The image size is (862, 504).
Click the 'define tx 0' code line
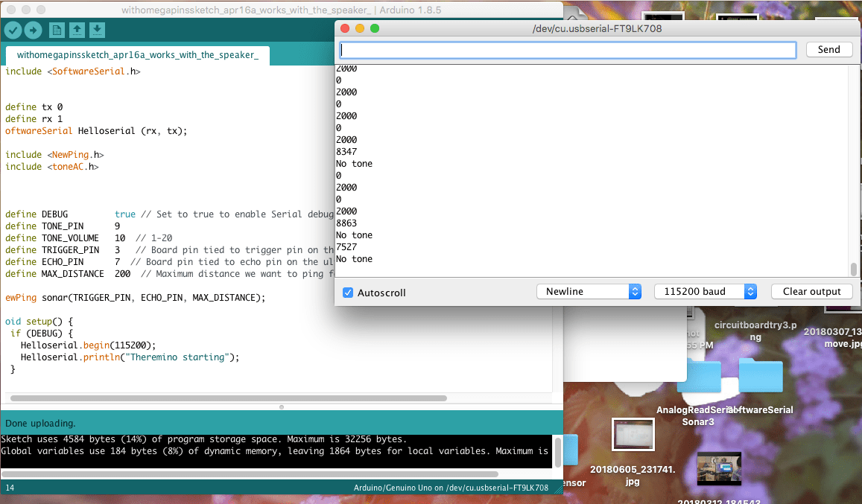(x=34, y=106)
